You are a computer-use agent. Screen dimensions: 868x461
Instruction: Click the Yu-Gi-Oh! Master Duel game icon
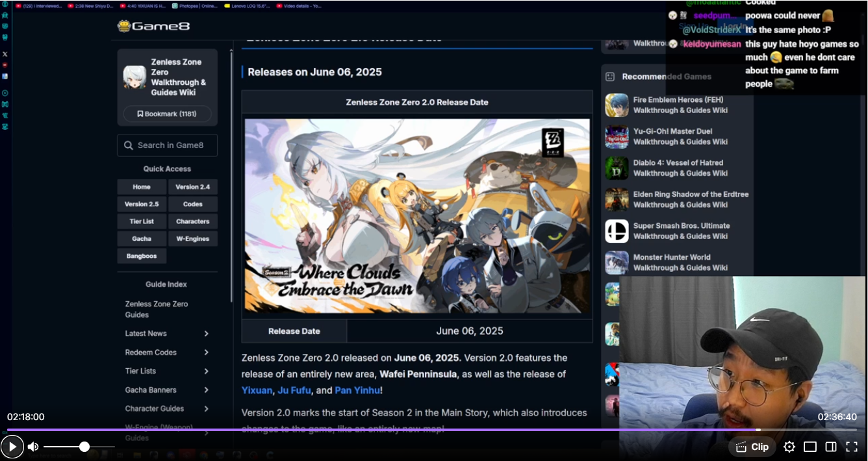(617, 137)
